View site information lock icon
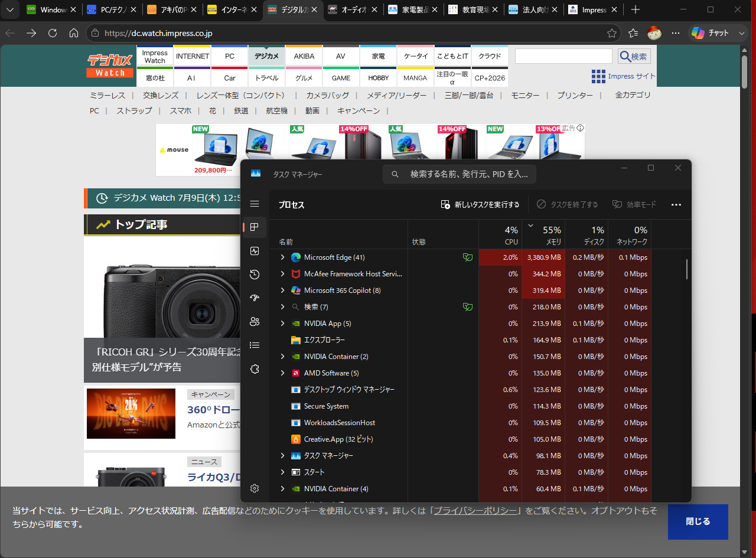Viewport: 756px width, 558px height. [x=96, y=33]
